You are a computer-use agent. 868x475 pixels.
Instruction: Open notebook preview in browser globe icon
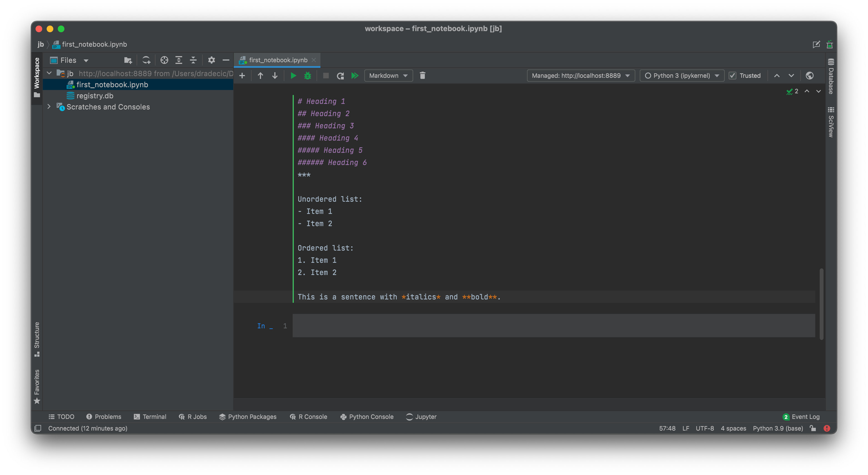pyautogui.click(x=809, y=76)
